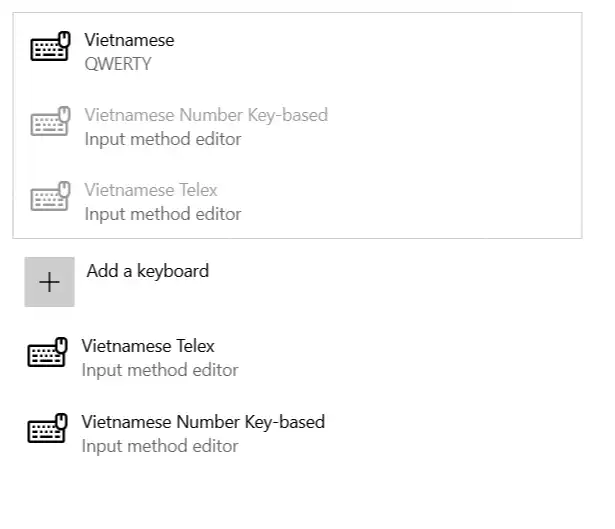The width and height of the screenshot is (615, 529).
Task: Click the greyed keyboard icon for Number Key-based
Action: pos(50,121)
